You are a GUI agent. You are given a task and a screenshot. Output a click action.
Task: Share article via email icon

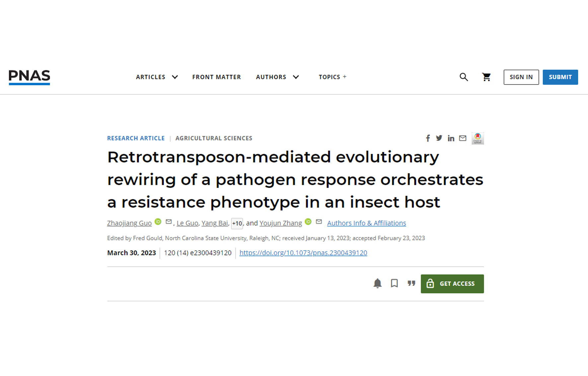tap(463, 138)
